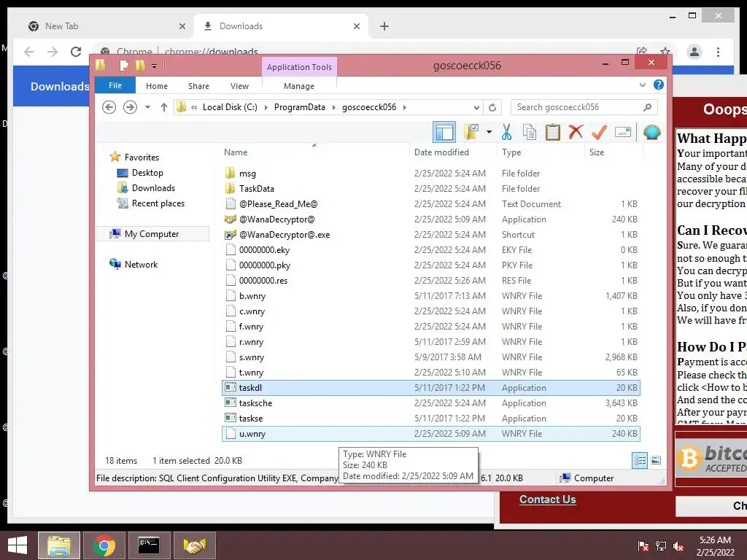
Task: Sort files by the Type column header
Action: (x=541, y=152)
